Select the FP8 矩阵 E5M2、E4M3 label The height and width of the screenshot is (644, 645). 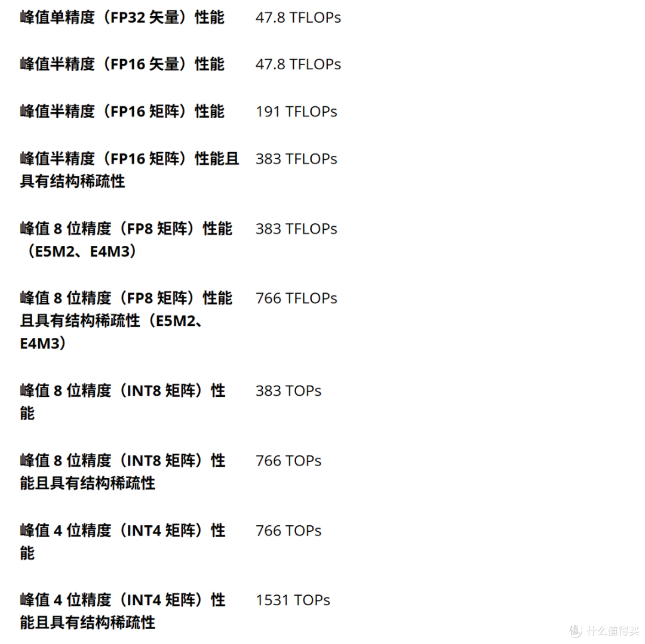pos(126,239)
